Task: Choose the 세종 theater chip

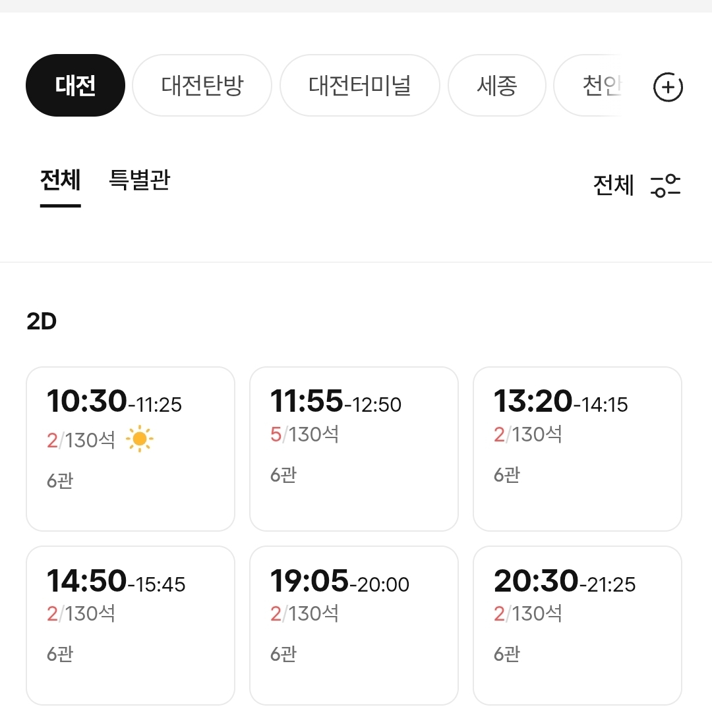Action: click(x=497, y=86)
